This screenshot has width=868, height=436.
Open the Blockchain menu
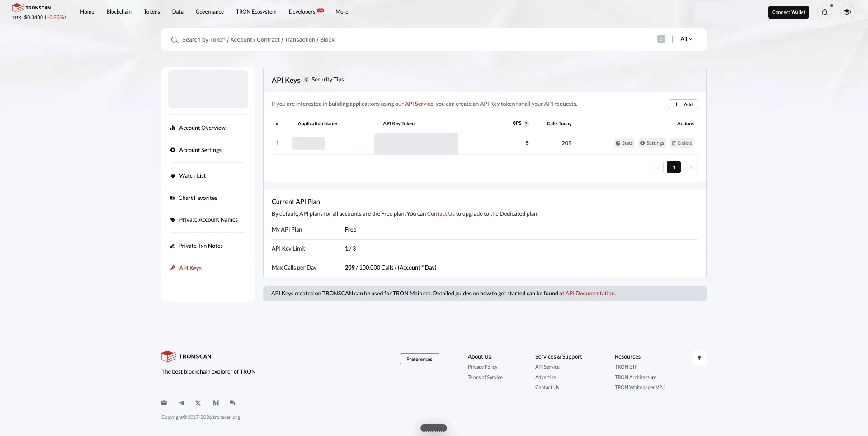[119, 12]
